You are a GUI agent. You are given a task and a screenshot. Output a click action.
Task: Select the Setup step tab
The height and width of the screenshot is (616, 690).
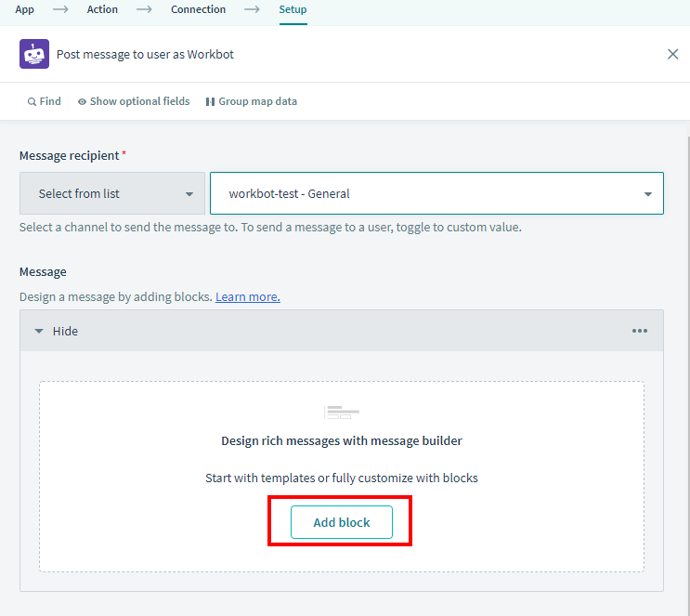tap(293, 9)
